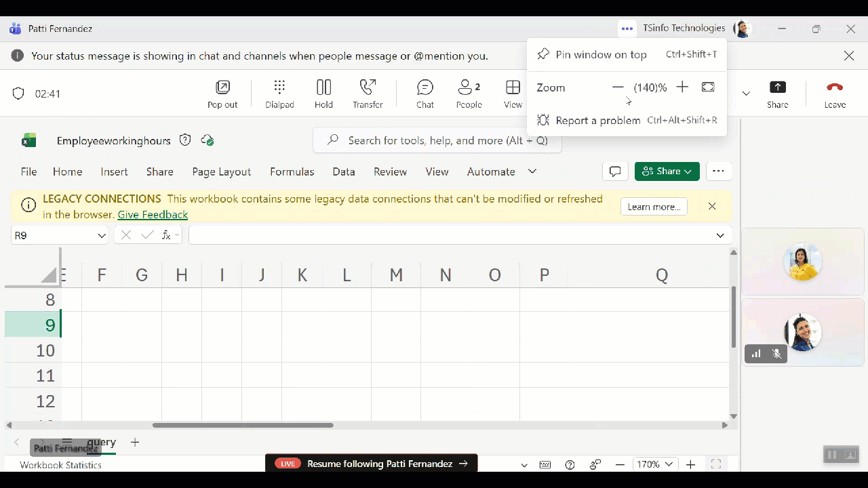Click the Learn more button
This screenshot has height=488, width=868.
pyautogui.click(x=654, y=207)
